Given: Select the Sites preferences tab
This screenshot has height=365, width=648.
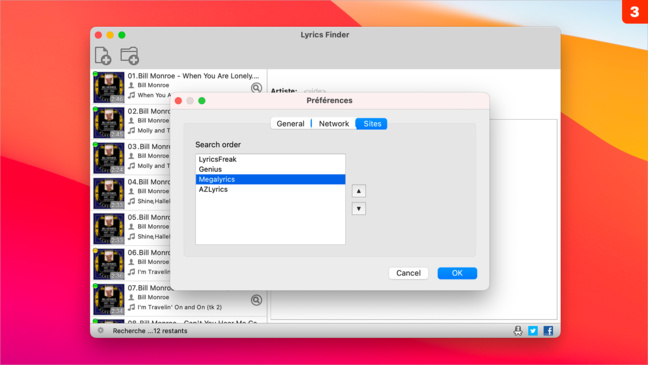Looking at the screenshot, I should coord(372,124).
